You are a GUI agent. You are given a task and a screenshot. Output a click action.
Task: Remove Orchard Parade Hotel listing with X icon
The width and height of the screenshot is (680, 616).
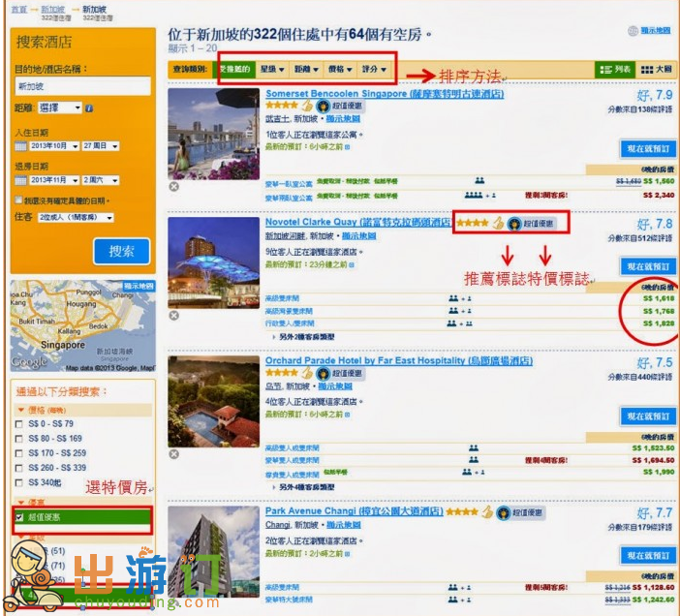[174, 454]
